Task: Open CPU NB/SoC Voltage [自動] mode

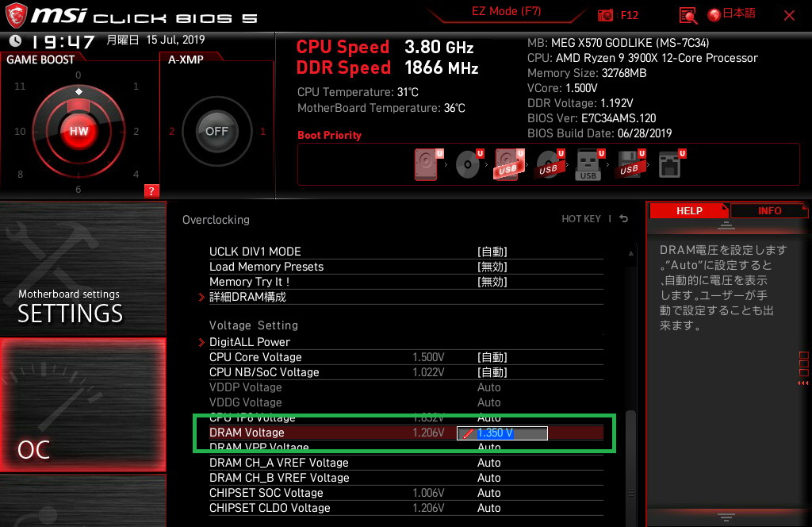Action: pos(492,372)
